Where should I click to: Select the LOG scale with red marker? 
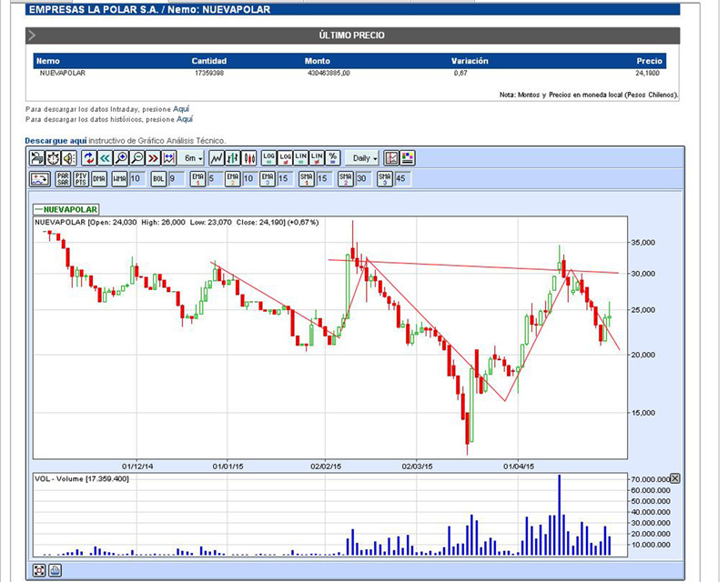pyautogui.click(x=285, y=158)
